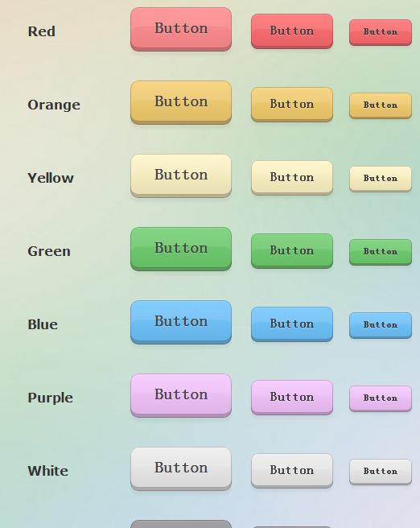
Task: Click the small yellow Button
Action: coord(381,179)
